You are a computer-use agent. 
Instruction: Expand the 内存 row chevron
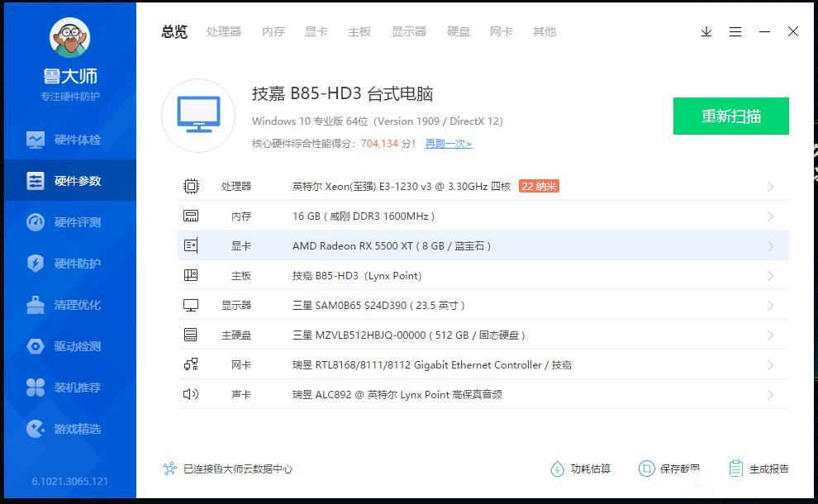pyautogui.click(x=771, y=216)
